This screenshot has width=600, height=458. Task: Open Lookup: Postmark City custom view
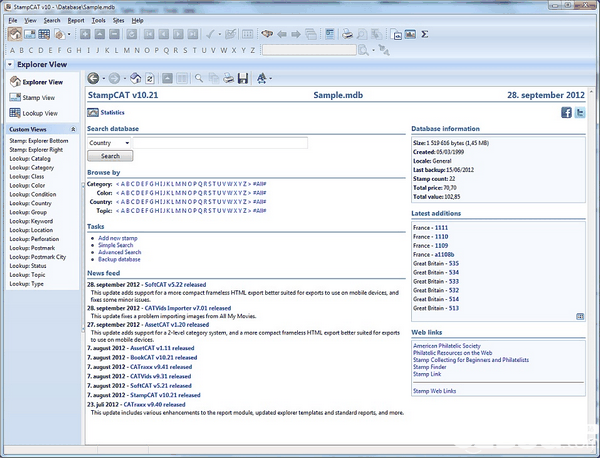tap(38, 257)
